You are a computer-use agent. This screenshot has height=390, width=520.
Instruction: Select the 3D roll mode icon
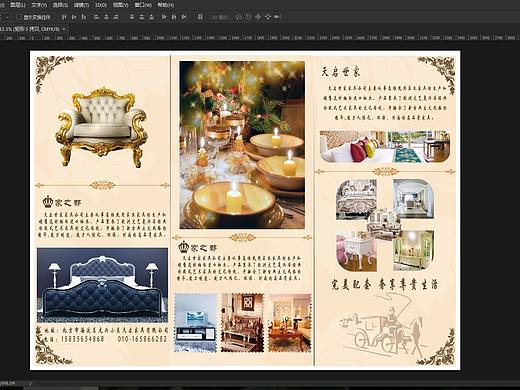click(x=248, y=17)
